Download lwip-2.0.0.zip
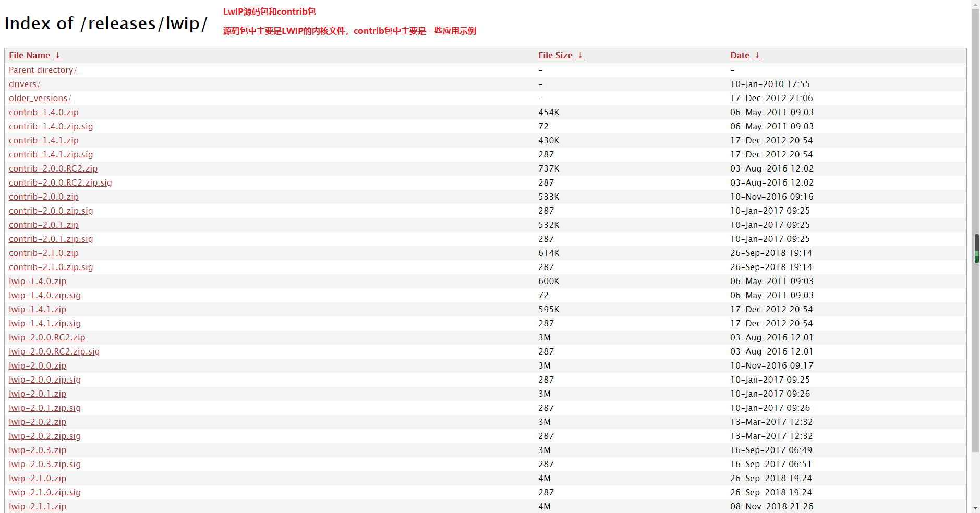Image resolution: width=980 pixels, height=513 pixels. pos(38,365)
